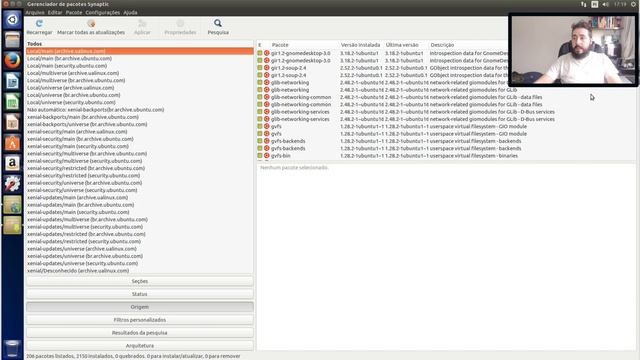Image resolution: width=640 pixels, height=360 pixels.
Task: Switch filter view to Seções
Action: 140,281
